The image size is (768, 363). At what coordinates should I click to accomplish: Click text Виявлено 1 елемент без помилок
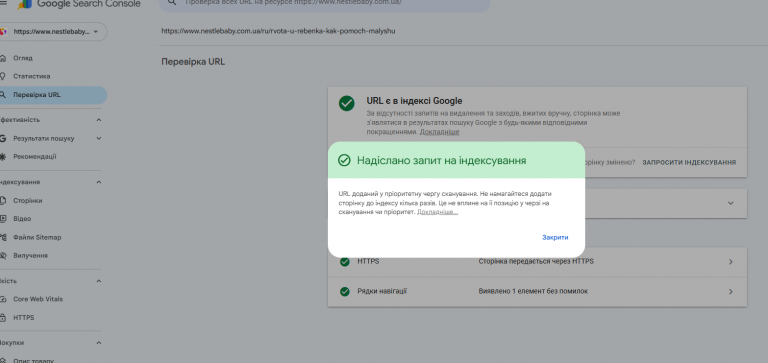[533, 291]
